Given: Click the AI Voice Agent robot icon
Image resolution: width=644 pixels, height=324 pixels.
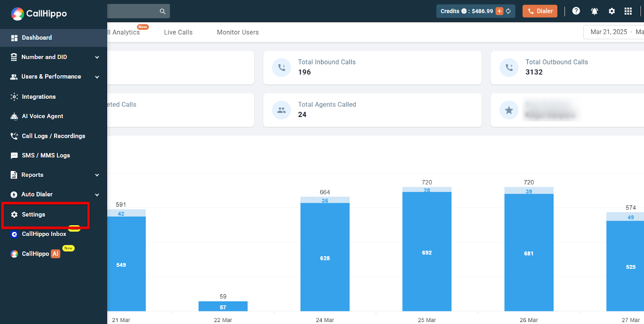Looking at the screenshot, I should [x=14, y=116].
